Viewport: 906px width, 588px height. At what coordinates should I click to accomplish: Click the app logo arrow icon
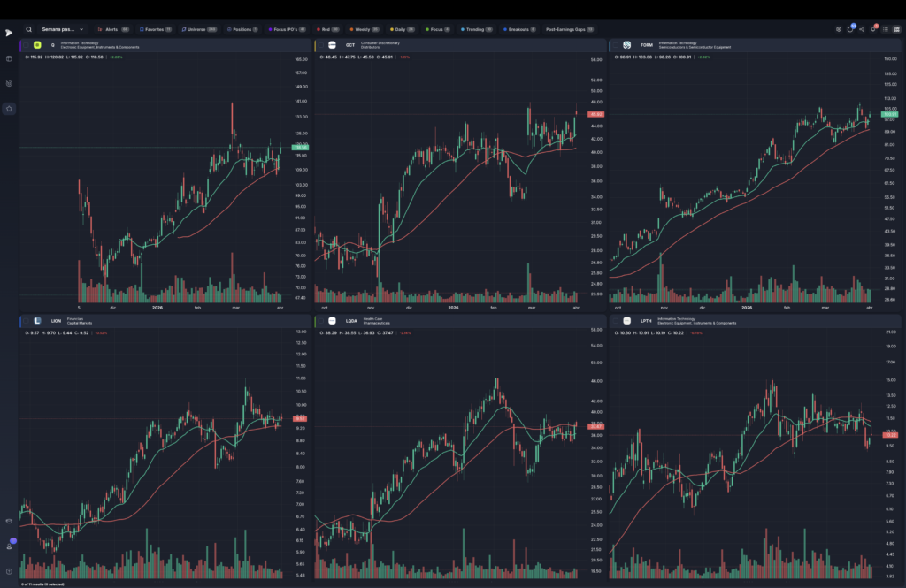point(9,33)
